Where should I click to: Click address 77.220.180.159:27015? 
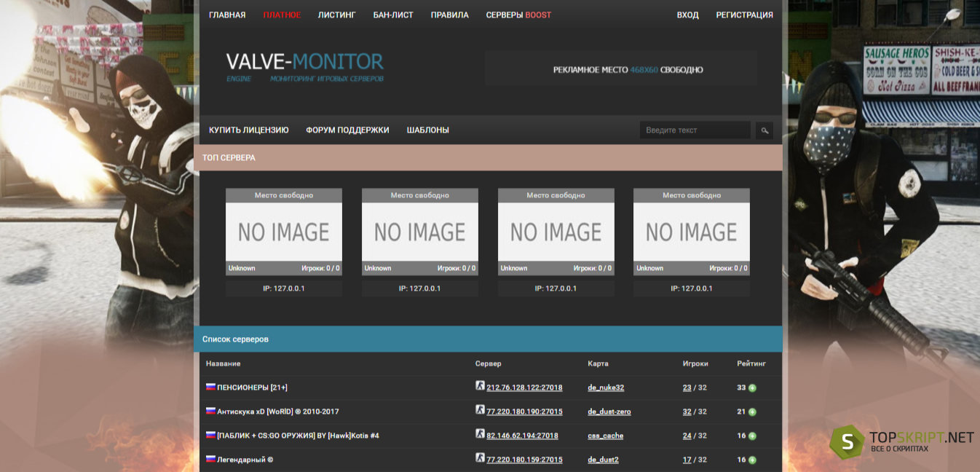click(524, 460)
